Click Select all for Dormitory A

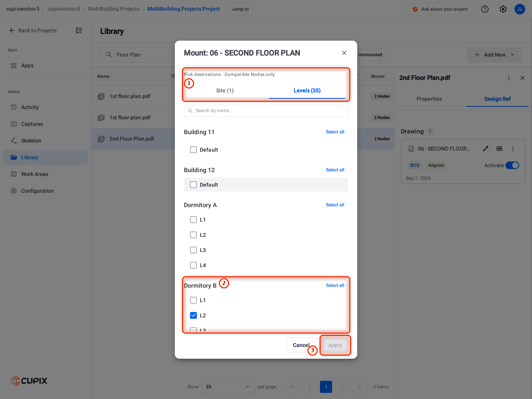[335, 205]
